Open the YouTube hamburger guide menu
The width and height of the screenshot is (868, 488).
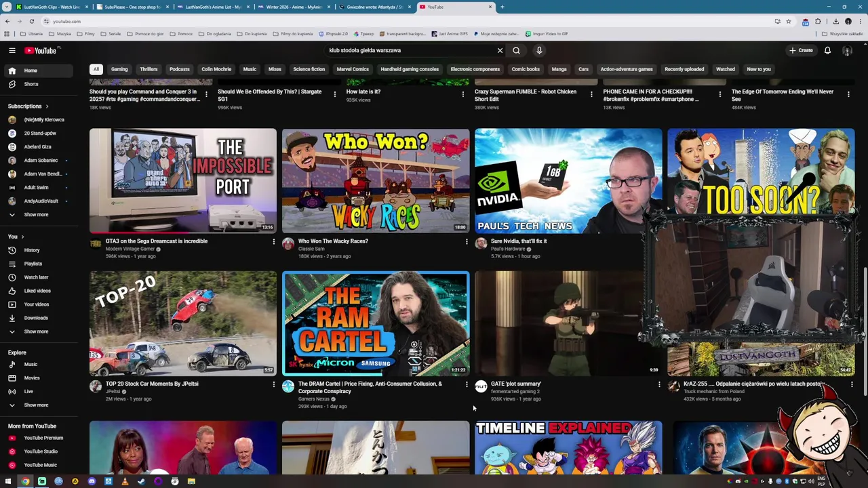pos(12,50)
